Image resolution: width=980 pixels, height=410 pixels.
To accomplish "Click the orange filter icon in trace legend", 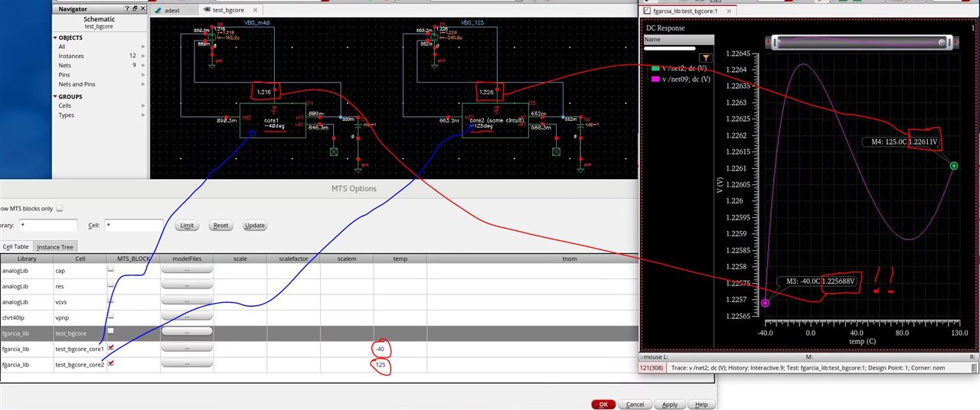I will (x=706, y=57).
